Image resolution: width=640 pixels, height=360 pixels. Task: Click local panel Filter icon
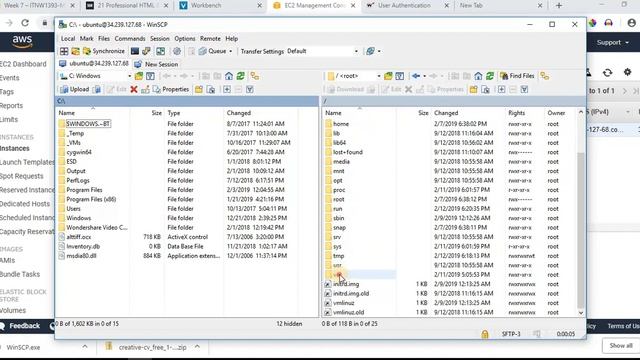point(150,76)
